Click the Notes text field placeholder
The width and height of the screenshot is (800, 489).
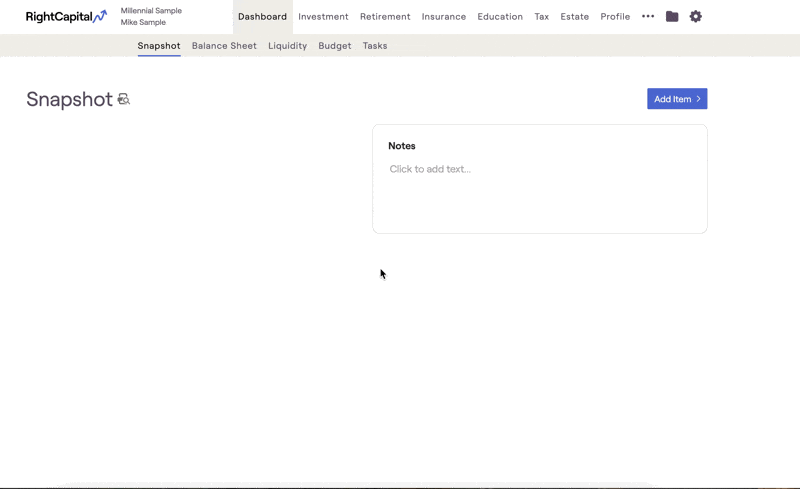(430, 169)
